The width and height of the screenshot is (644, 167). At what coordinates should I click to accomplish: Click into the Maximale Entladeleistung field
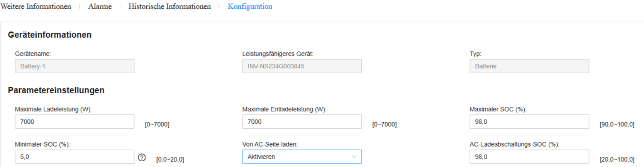coord(302,121)
